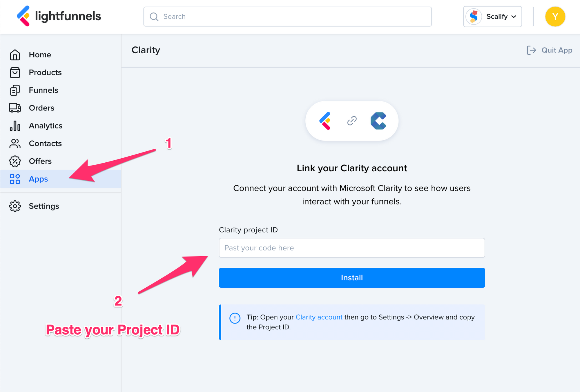The image size is (580, 392).
Task: Expand the Scalify store dropdown
Action: pos(492,17)
